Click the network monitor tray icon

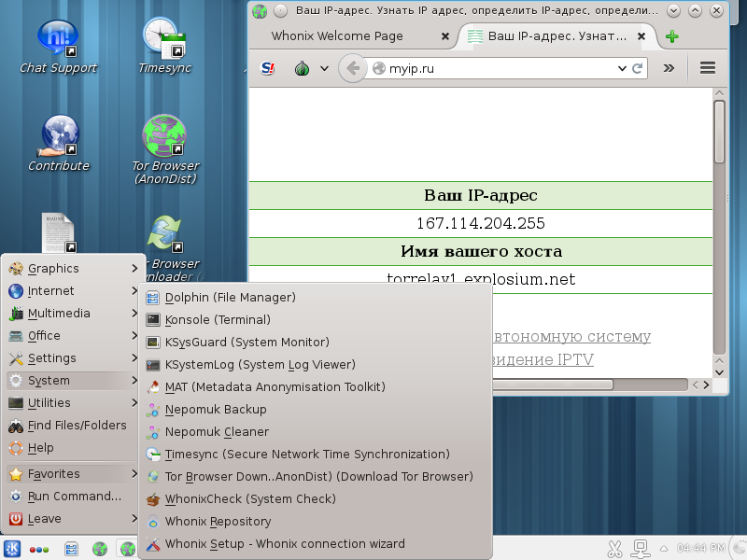[x=640, y=549]
